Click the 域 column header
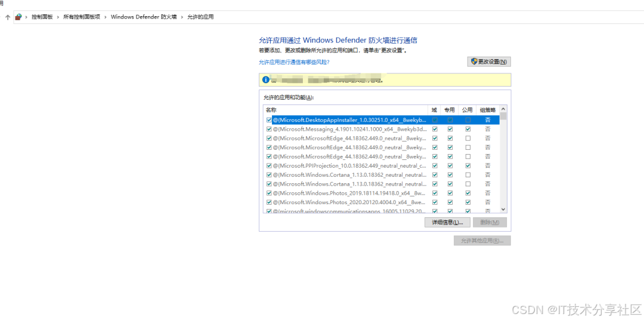The image size is (644, 320). coord(435,110)
